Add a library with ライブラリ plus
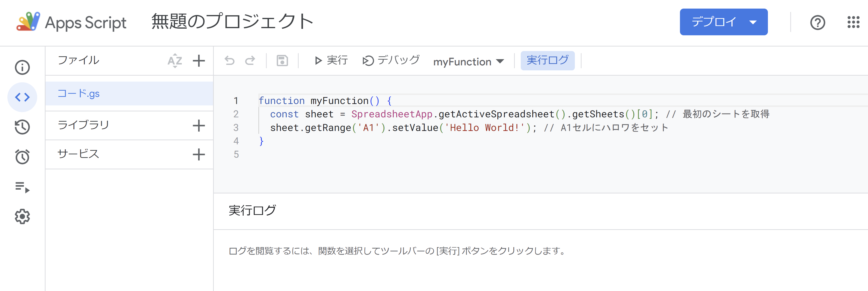 (x=199, y=125)
